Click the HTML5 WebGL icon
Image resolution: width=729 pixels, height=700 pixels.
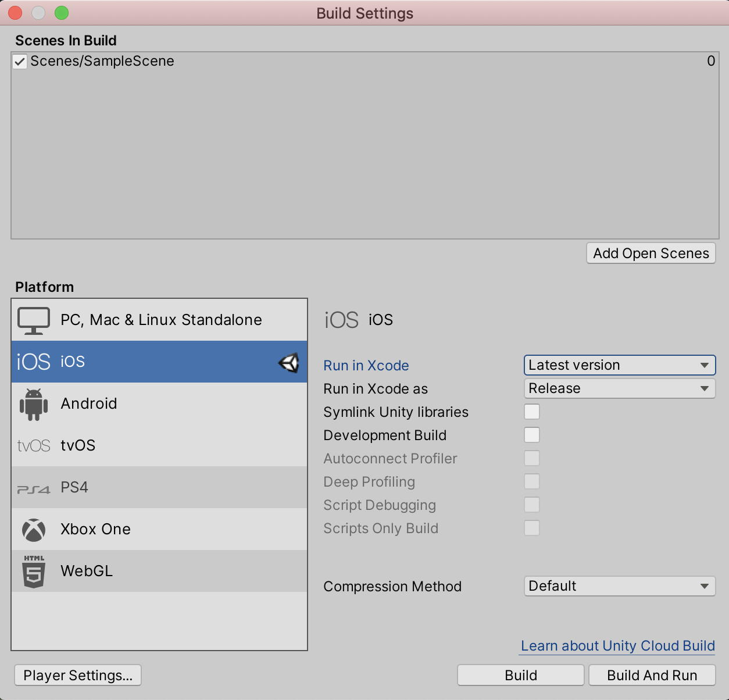(34, 572)
